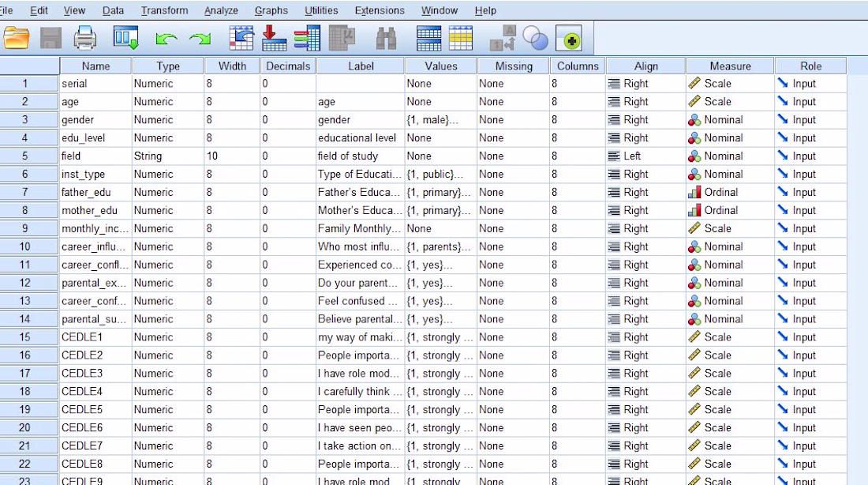The image size is (868, 485).
Task: Click the '{1, public}...' values cell
Action: pos(441,174)
